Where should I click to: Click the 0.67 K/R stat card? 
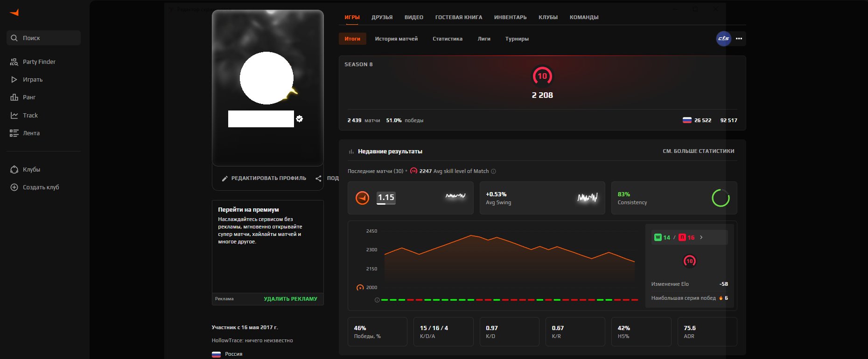(x=575, y=332)
